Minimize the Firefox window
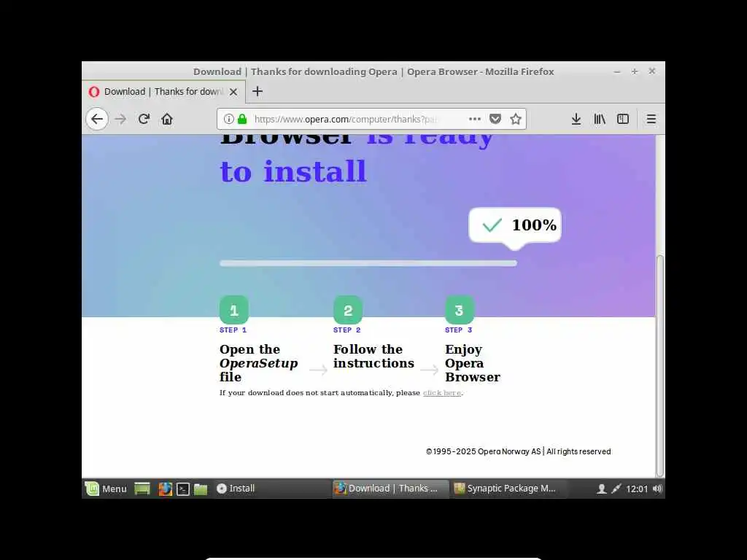This screenshot has height=560, width=747. click(x=617, y=72)
